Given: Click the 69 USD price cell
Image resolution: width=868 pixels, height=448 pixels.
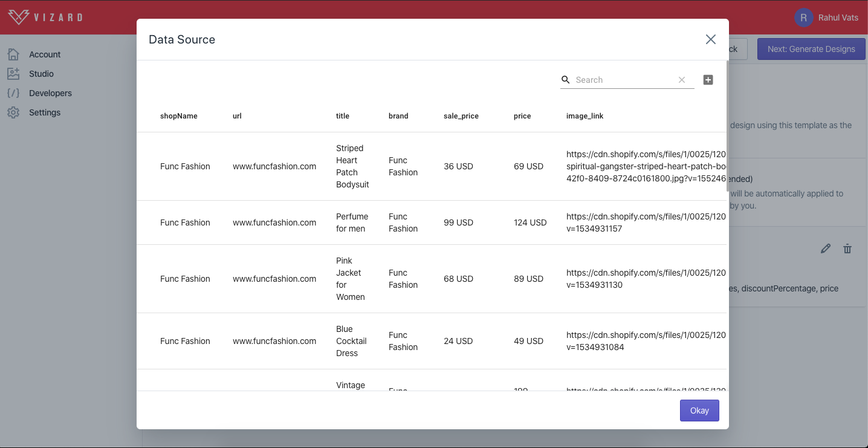Looking at the screenshot, I should click(529, 166).
